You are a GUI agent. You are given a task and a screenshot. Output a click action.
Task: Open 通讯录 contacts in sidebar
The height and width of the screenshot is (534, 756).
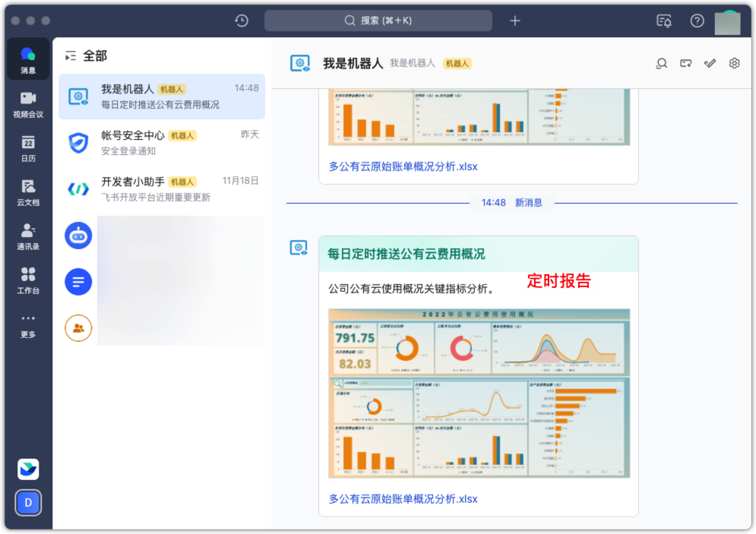click(x=28, y=236)
